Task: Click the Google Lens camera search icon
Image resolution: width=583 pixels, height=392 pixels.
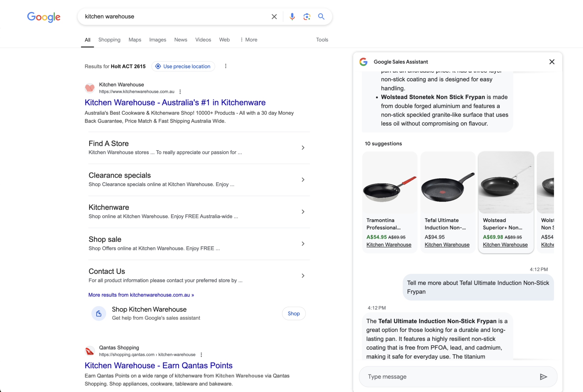Action: click(306, 17)
